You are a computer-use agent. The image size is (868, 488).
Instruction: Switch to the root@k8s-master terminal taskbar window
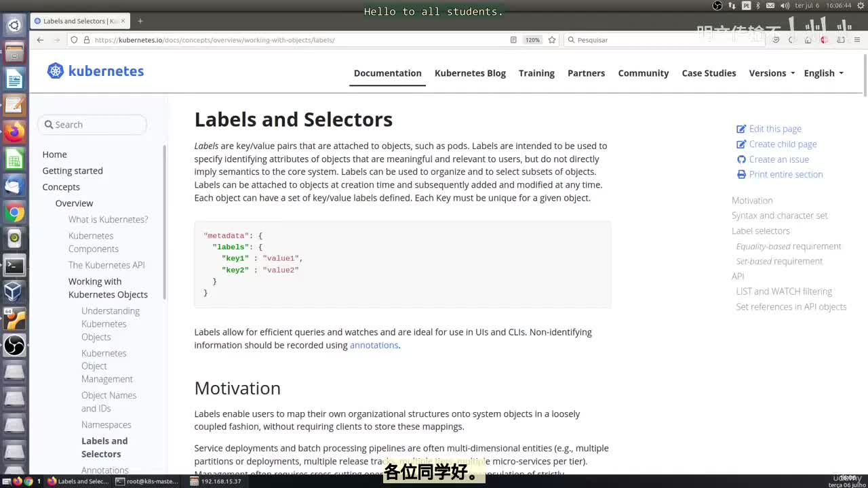tap(147, 481)
